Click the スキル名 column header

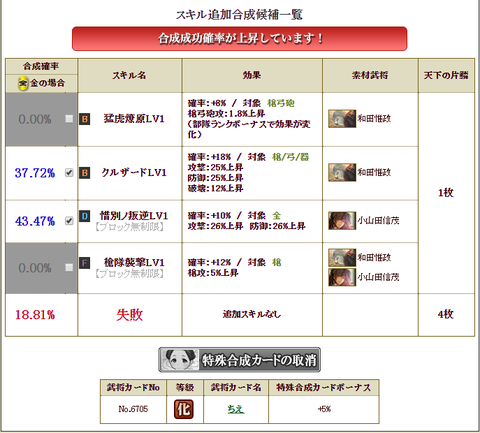(x=129, y=75)
